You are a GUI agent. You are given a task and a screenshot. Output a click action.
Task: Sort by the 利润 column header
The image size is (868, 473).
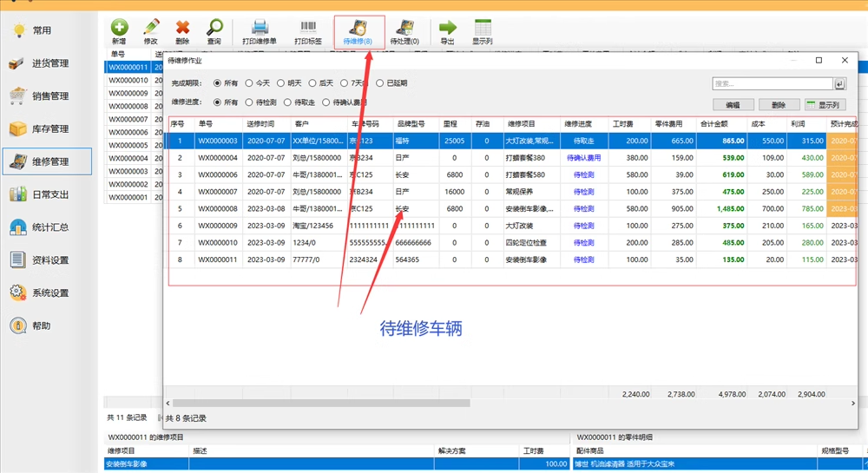806,124
